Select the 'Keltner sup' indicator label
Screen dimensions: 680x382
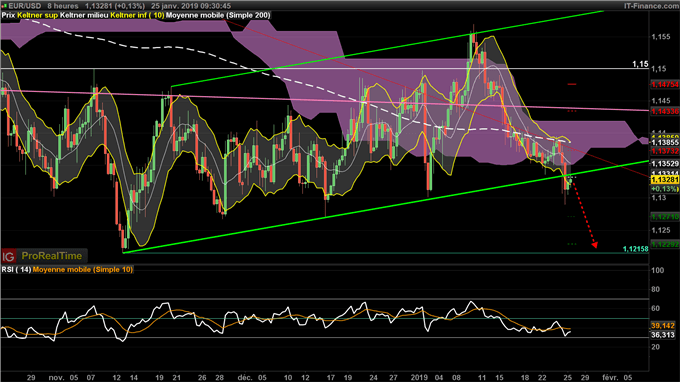point(37,15)
